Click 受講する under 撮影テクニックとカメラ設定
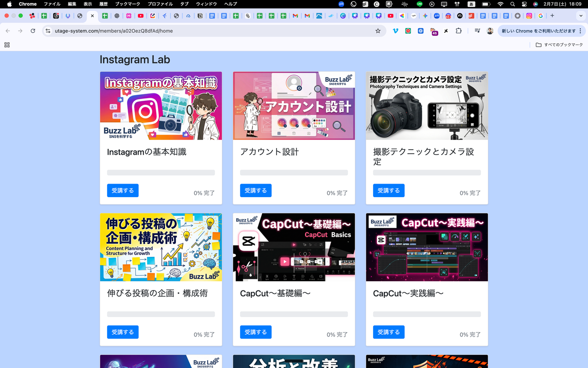The image size is (588, 368). coord(389,191)
